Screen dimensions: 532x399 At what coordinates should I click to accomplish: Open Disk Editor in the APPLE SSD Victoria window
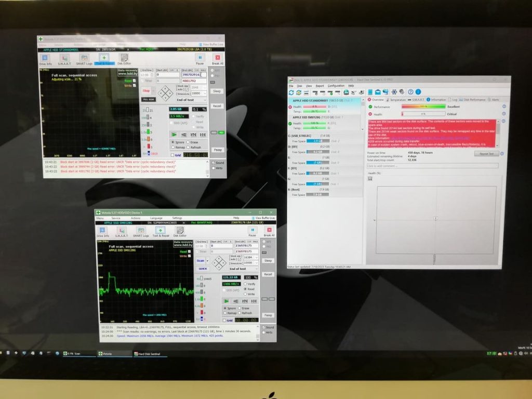click(x=180, y=232)
